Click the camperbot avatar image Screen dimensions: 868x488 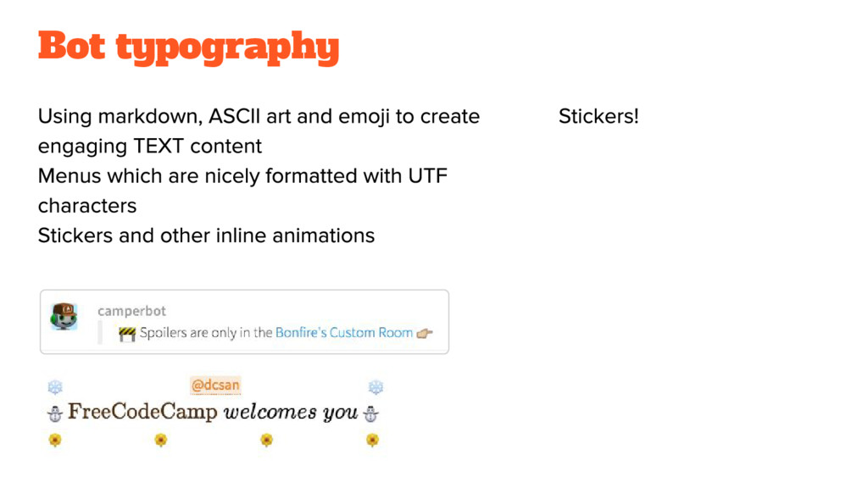pos(64,317)
